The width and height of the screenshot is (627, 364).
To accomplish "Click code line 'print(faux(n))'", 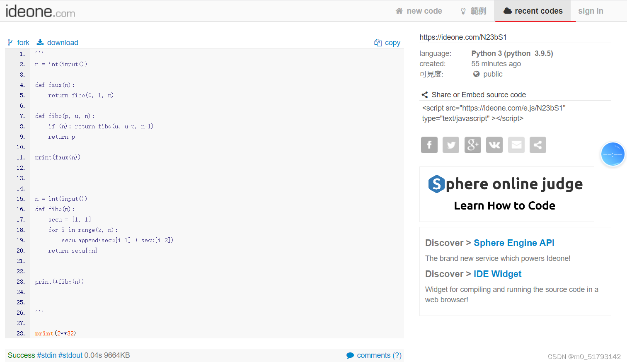I will (58, 157).
